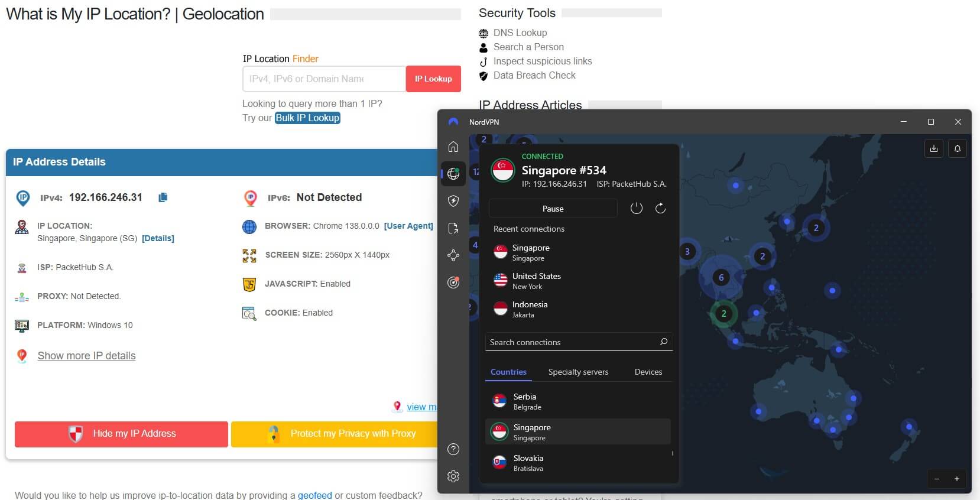
Task: Open Show more IP details link
Action: click(x=86, y=355)
